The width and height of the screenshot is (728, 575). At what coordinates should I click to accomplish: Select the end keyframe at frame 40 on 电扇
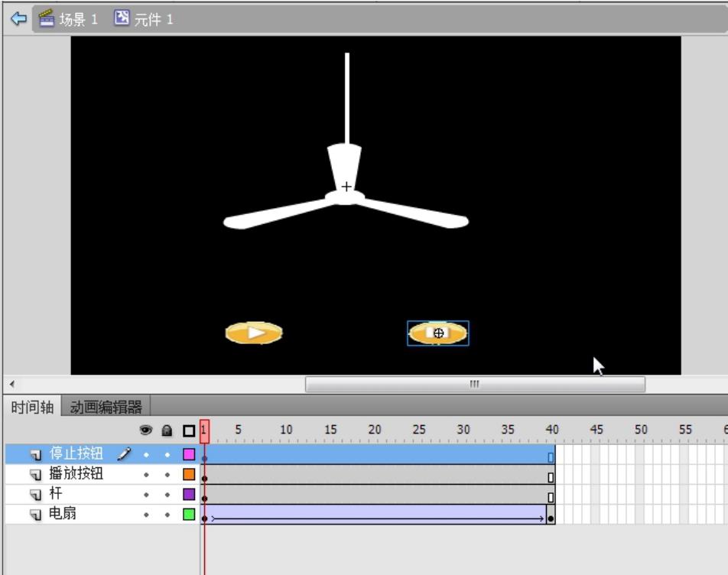(551, 518)
